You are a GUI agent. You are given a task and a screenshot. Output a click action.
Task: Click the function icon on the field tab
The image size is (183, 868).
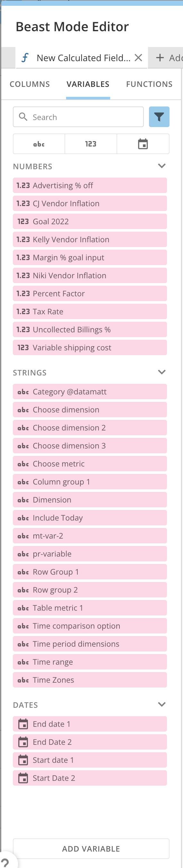(25, 58)
